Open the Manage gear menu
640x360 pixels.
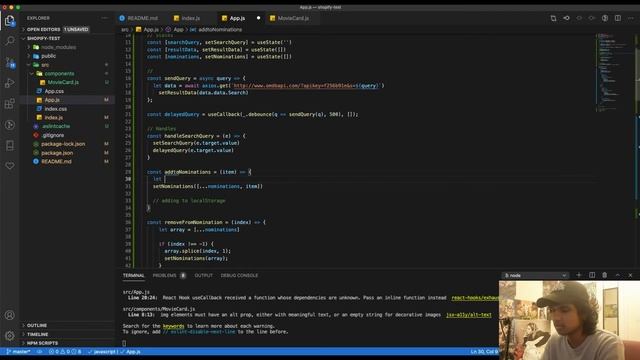[x=10, y=336]
